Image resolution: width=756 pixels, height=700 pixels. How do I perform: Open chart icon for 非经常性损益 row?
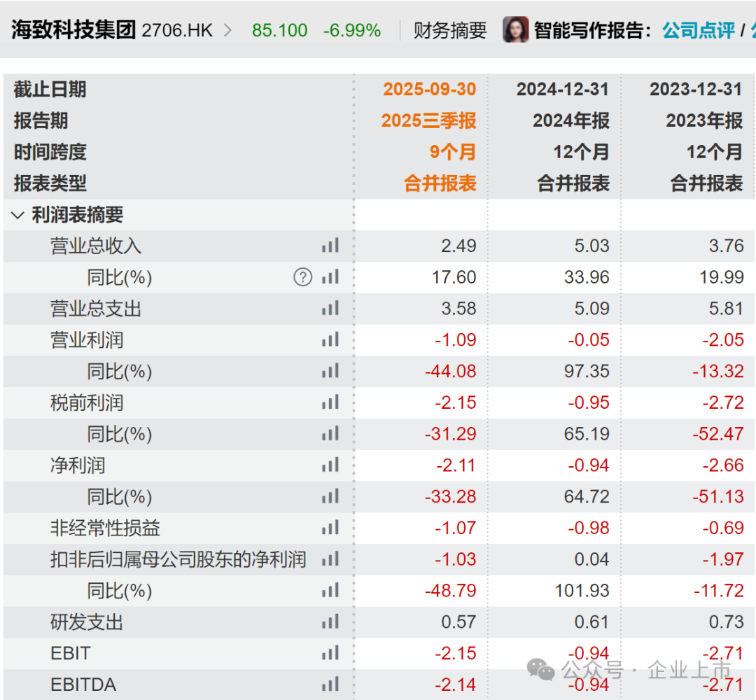click(330, 527)
